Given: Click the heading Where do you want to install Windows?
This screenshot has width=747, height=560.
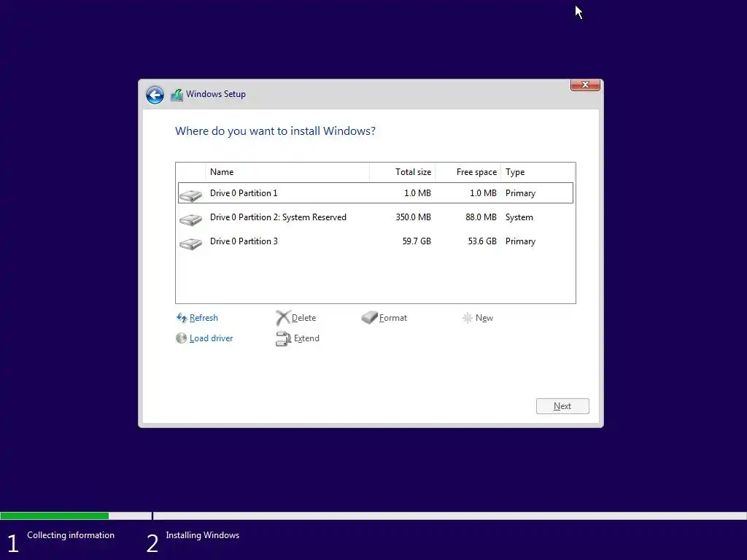Looking at the screenshot, I should click(275, 131).
